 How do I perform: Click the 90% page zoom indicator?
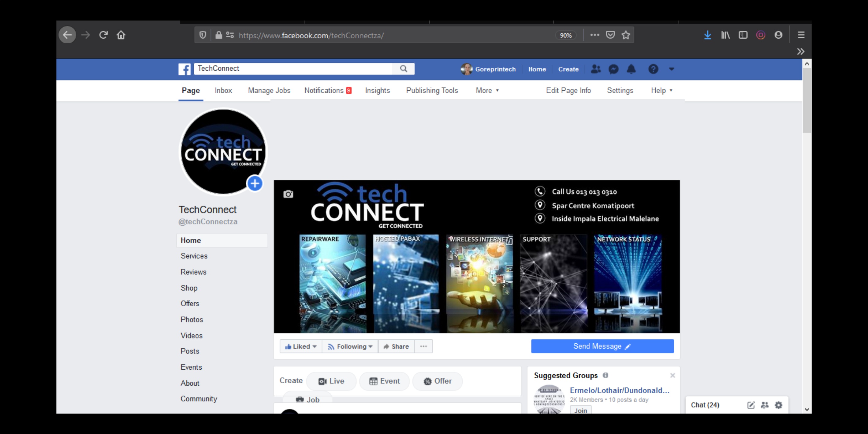(x=565, y=35)
